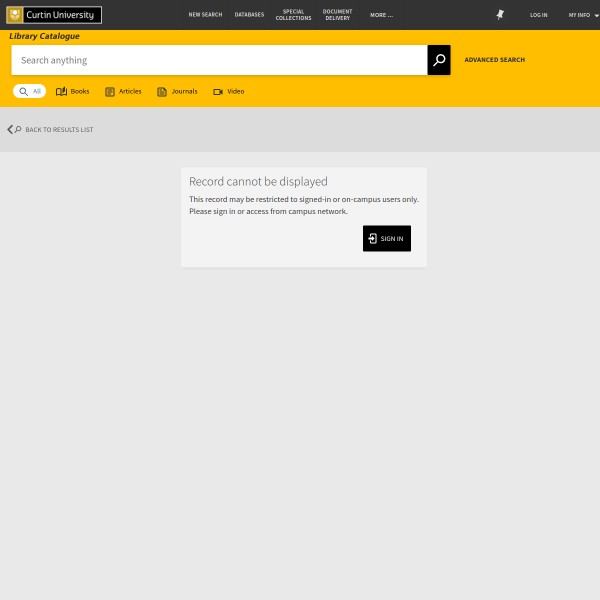Click the Advanced Search link

(494, 60)
